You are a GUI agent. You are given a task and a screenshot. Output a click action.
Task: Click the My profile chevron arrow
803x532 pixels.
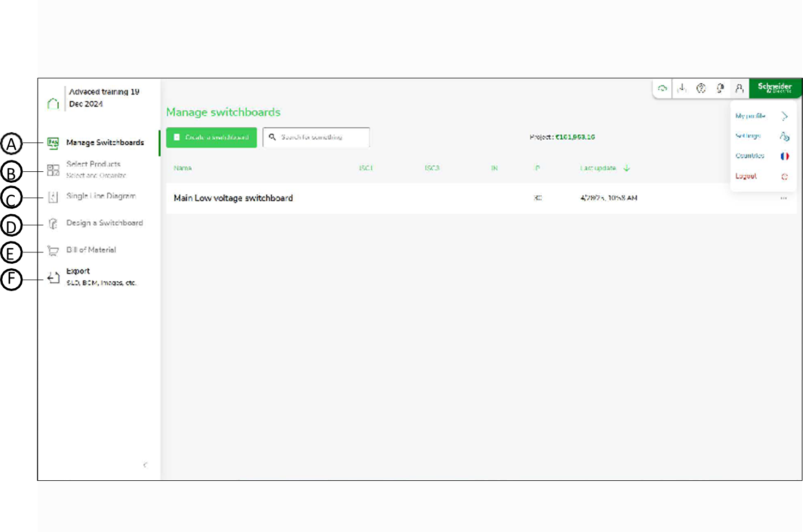(784, 116)
